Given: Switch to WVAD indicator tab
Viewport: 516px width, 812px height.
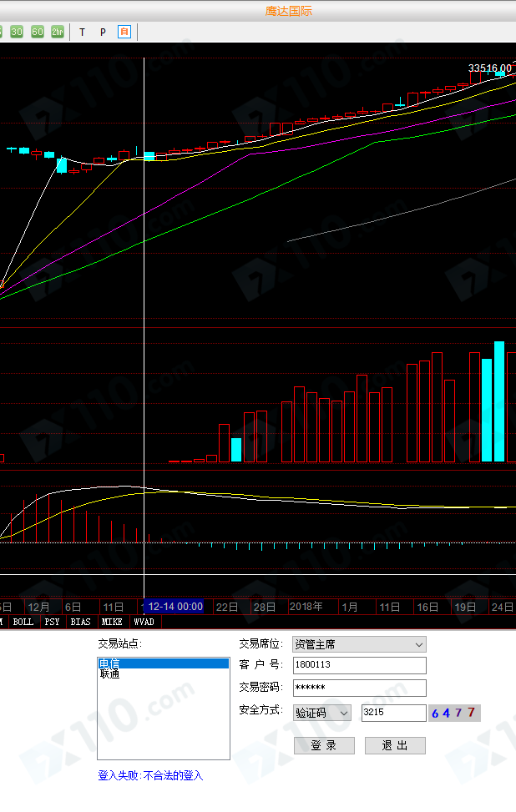Looking at the screenshot, I should [x=144, y=622].
